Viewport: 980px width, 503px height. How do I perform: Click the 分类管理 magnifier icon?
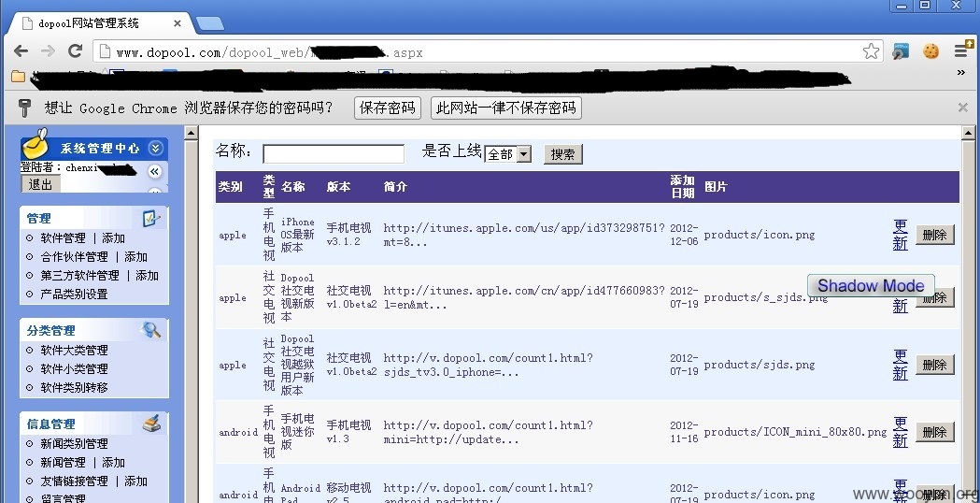[x=152, y=330]
